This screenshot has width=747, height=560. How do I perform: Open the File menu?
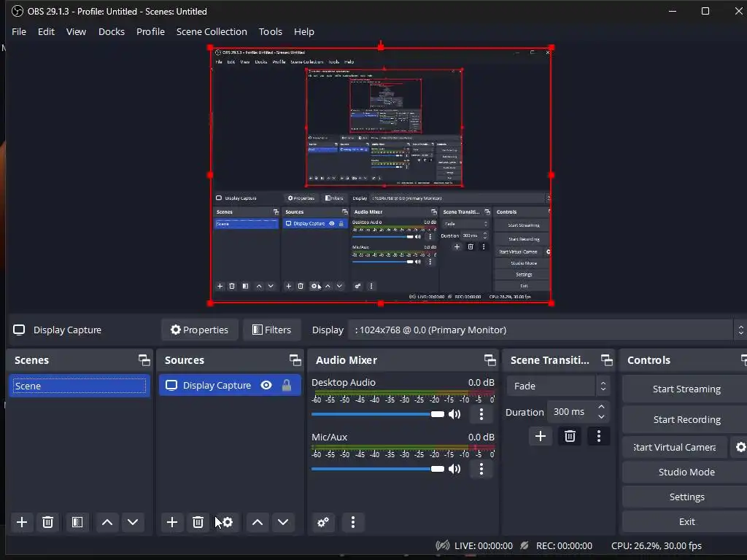(19, 32)
